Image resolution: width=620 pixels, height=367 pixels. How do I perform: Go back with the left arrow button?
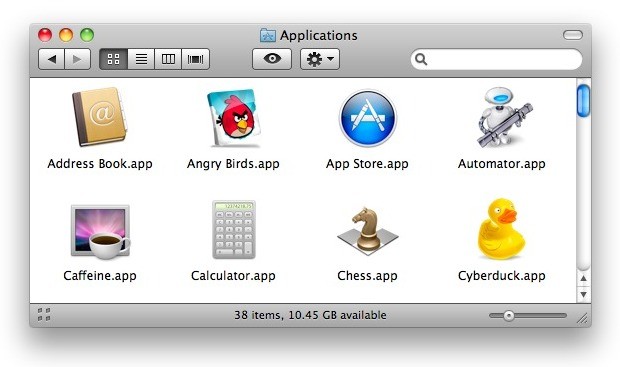(51, 59)
